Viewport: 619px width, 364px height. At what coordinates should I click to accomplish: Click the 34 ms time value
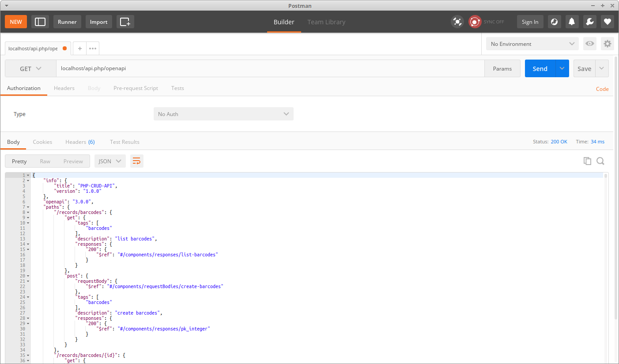pos(597,142)
